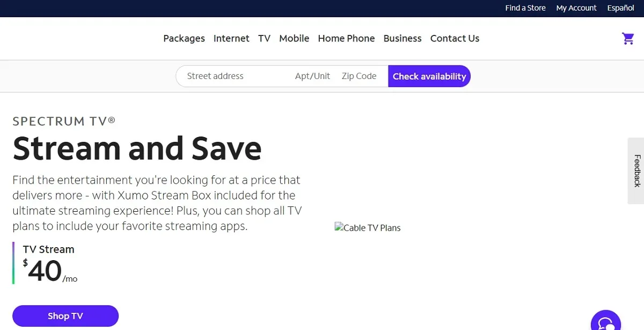Open the shopping cart icon
Screen dimensions: 644x330
click(628, 39)
